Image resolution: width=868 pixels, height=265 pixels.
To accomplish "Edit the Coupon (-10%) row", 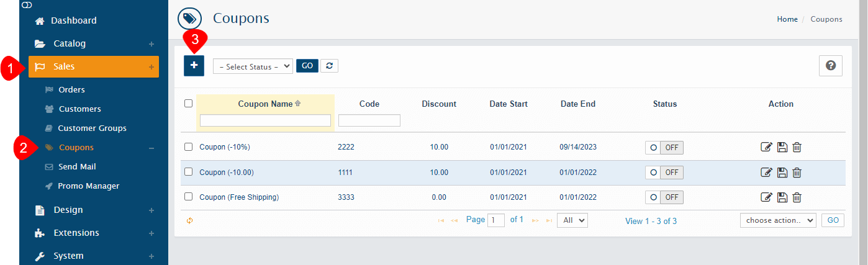I will [767, 147].
